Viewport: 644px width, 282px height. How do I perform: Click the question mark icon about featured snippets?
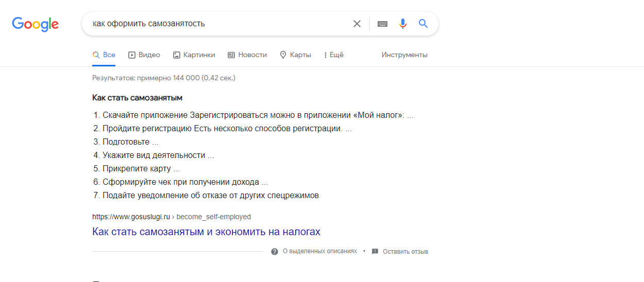275,252
